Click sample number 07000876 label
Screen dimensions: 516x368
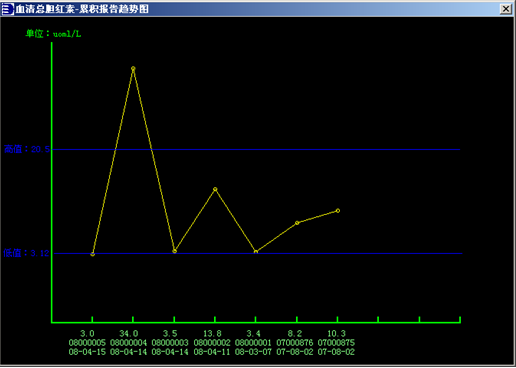[295, 343]
